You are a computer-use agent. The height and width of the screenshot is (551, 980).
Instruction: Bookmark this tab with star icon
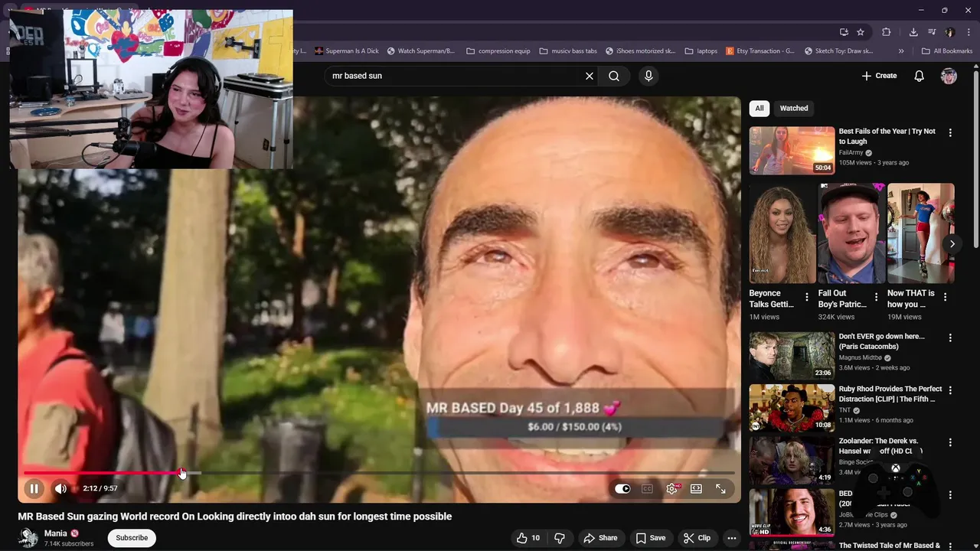click(861, 32)
